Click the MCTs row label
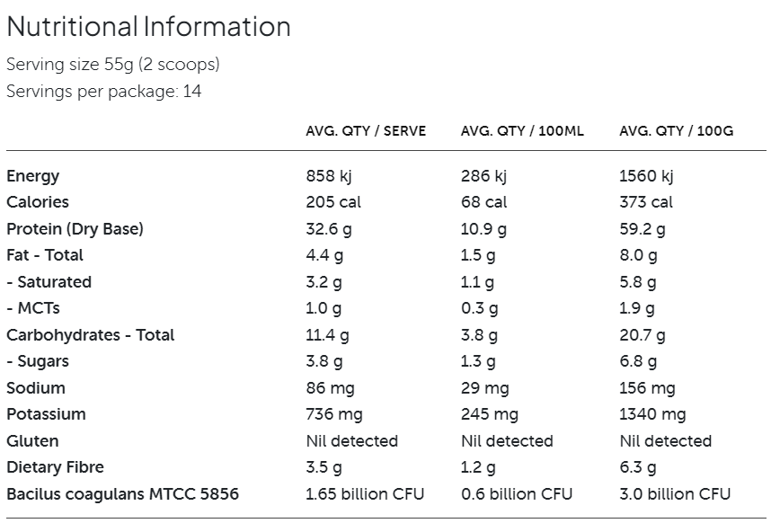771x532 pixels. pyautogui.click(x=33, y=308)
